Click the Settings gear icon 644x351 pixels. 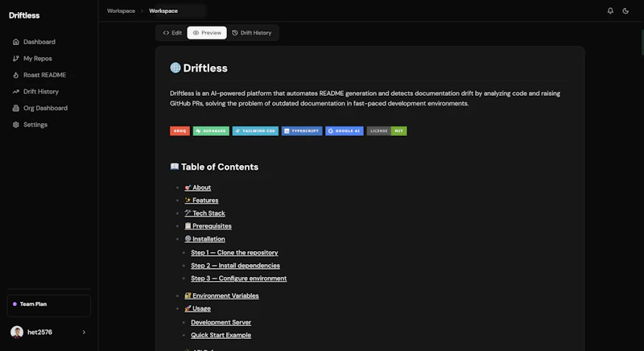(15, 125)
